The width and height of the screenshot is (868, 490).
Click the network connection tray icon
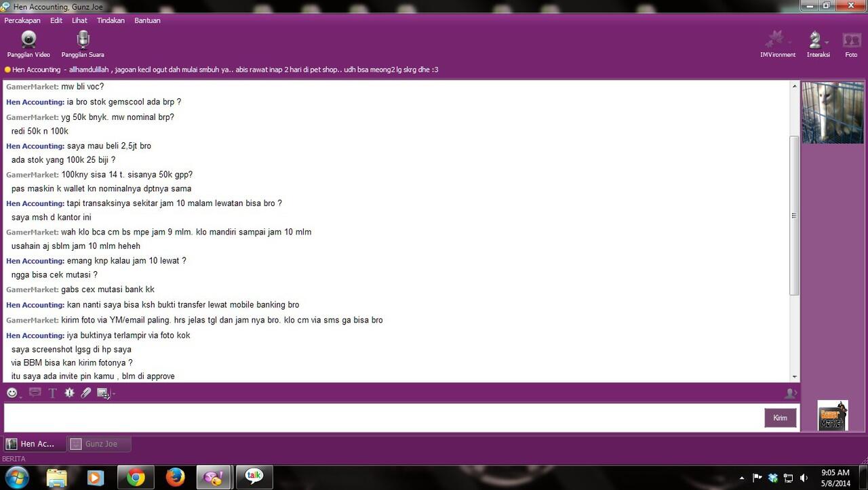[x=788, y=478]
